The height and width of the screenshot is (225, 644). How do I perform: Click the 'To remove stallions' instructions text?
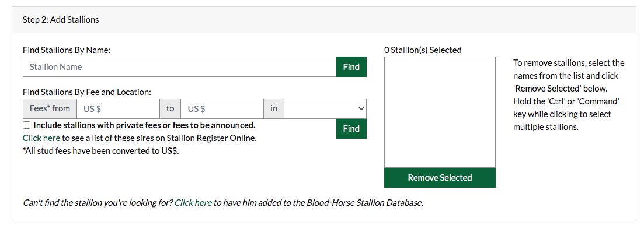tap(569, 95)
